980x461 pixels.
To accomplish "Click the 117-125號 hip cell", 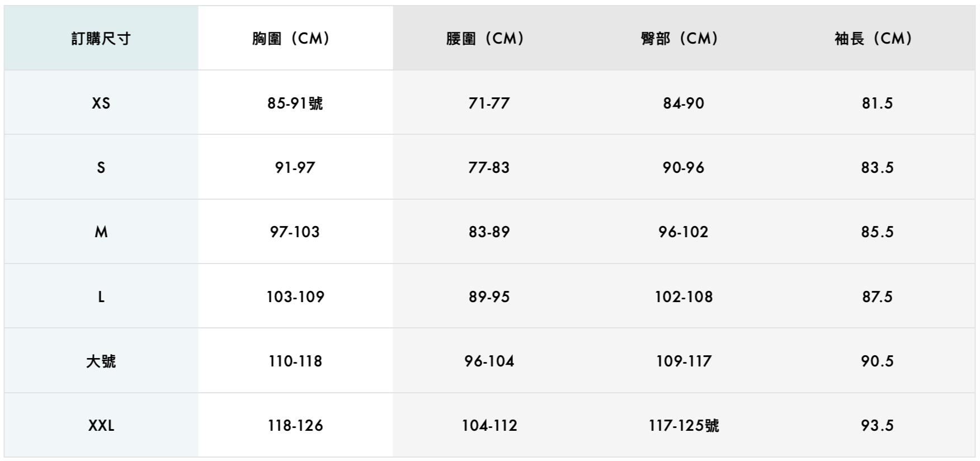I will tap(683, 425).
